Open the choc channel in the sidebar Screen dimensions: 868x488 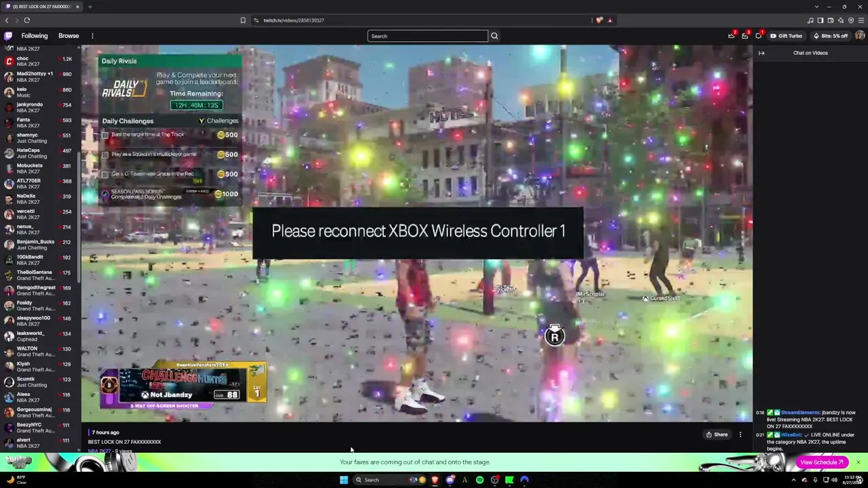38,62
